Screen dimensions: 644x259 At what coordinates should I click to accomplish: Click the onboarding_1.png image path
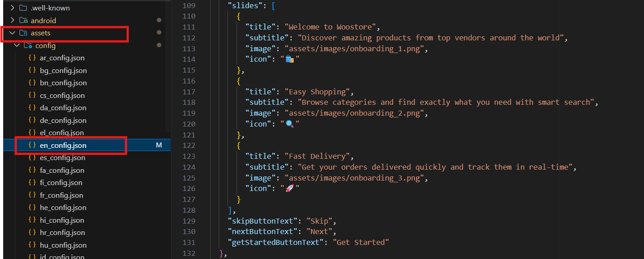[354, 49]
